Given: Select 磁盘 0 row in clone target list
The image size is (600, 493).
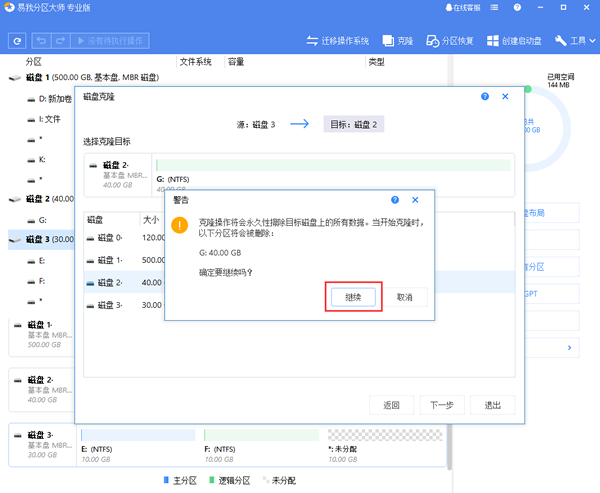Looking at the screenshot, I should [x=124, y=238].
